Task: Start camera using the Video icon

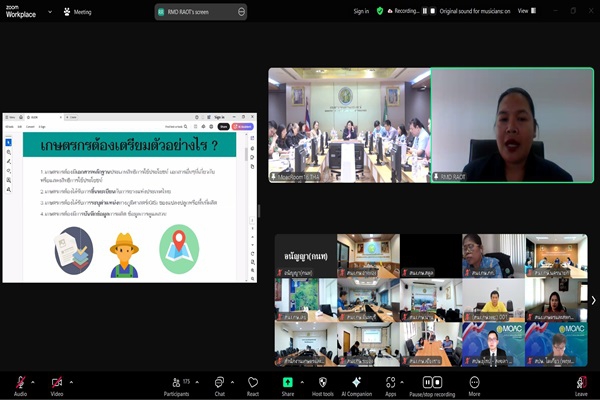Action: point(57,382)
